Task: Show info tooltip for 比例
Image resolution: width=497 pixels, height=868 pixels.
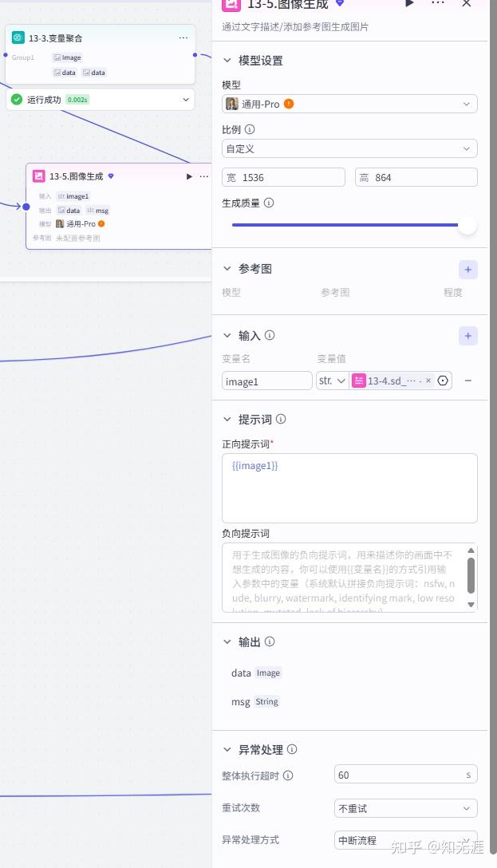Action: (250, 129)
